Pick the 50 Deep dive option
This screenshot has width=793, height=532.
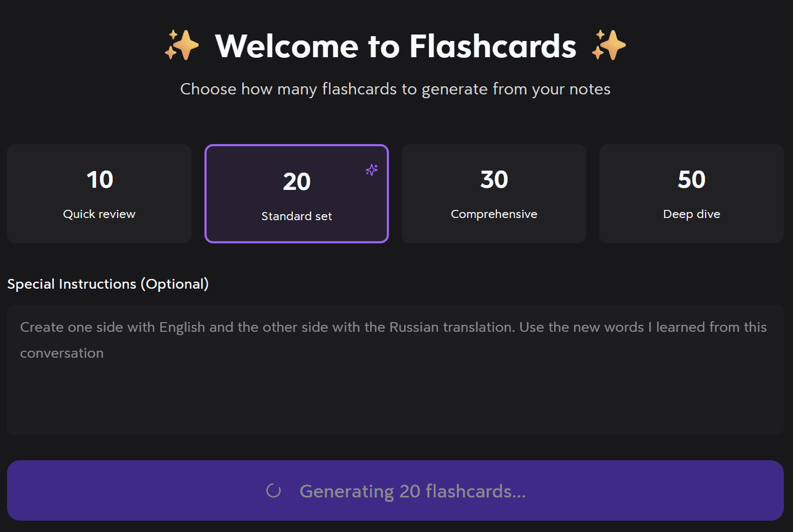[x=691, y=194]
